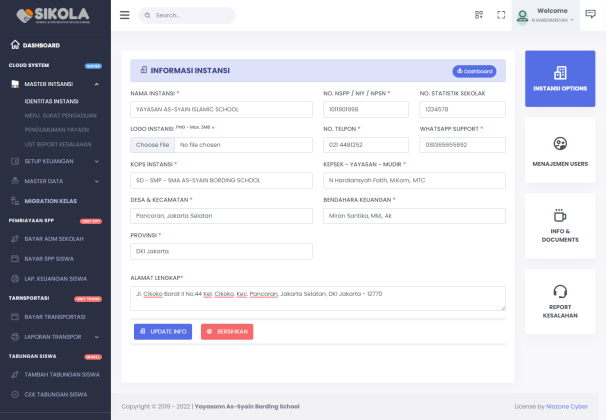This screenshot has height=420, width=606.
Task: Open the Instansi Options card
Action: [x=559, y=78]
